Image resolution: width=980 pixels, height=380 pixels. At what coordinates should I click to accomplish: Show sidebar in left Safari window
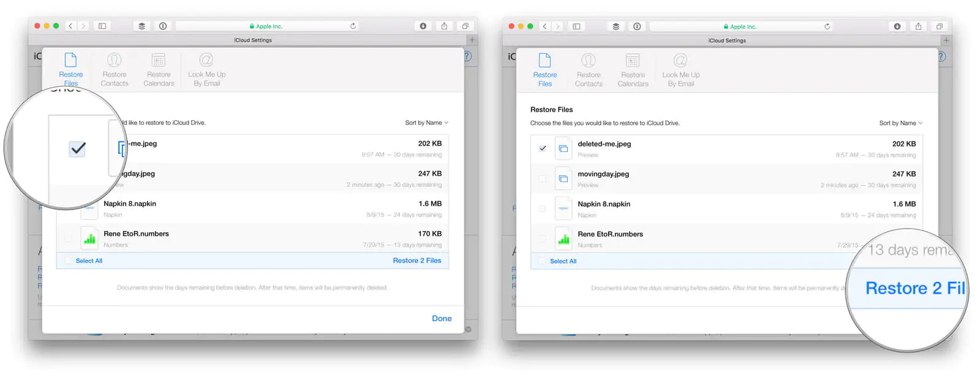pyautogui.click(x=102, y=26)
